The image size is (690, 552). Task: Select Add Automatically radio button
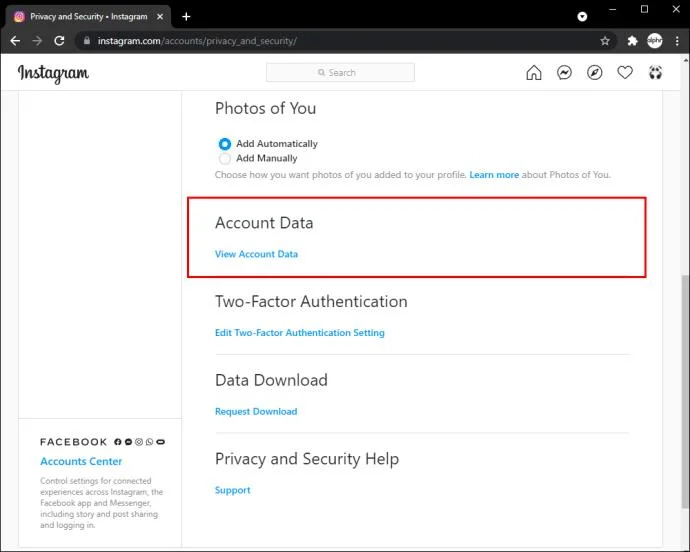[225, 144]
